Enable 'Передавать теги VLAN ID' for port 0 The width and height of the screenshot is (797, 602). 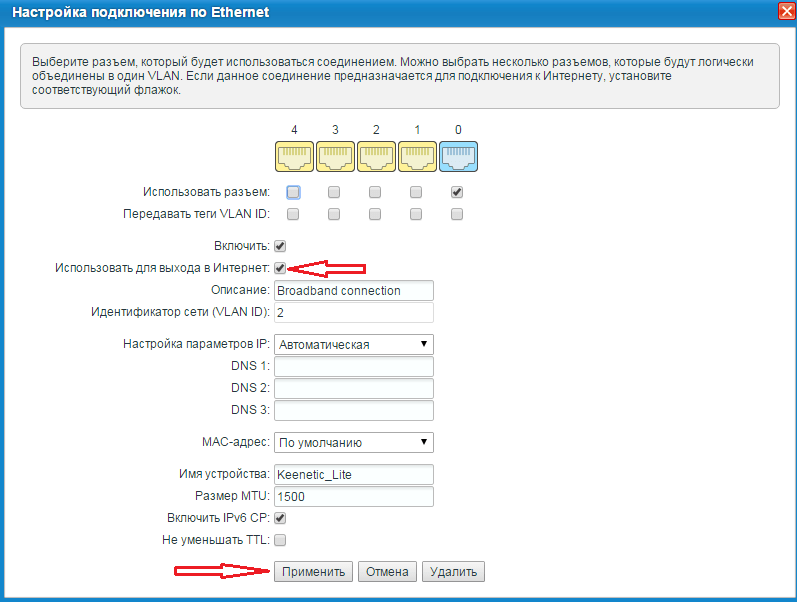click(457, 214)
